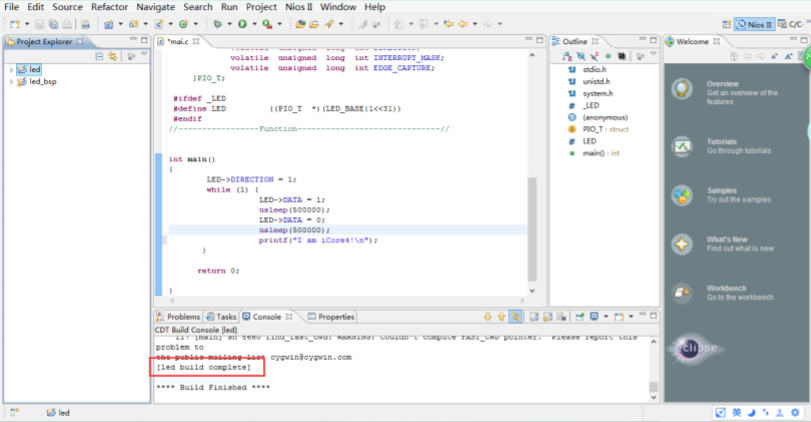Toggle Link with Editor in Project Explorer
811x422 pixels.
[115, 56]
